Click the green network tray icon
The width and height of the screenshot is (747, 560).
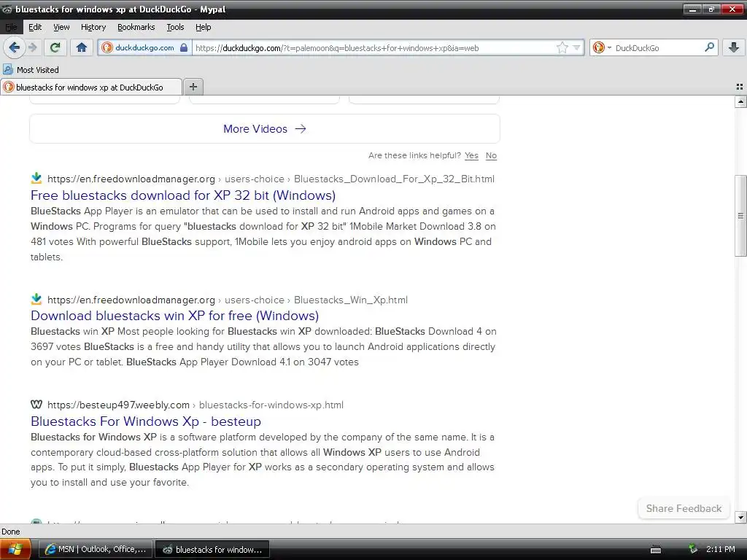693,549
